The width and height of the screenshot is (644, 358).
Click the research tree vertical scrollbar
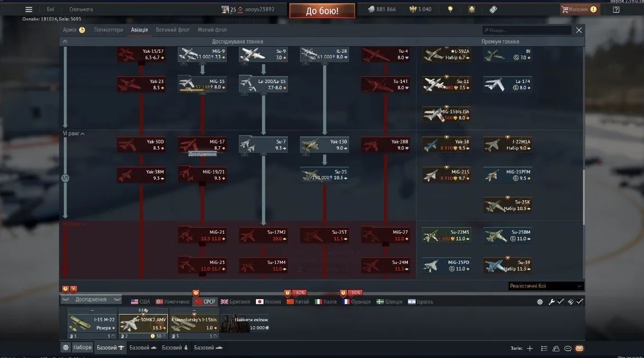pos(583,196)
